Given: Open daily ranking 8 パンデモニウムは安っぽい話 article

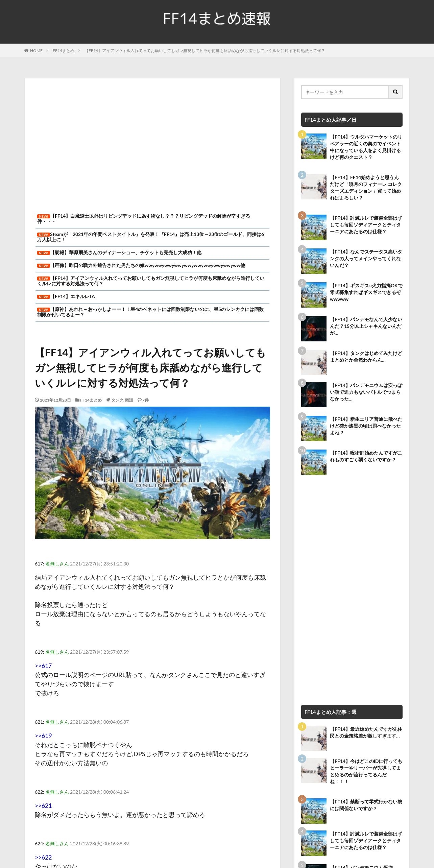Looking at the screenshot, I should [x=366, y=392].
